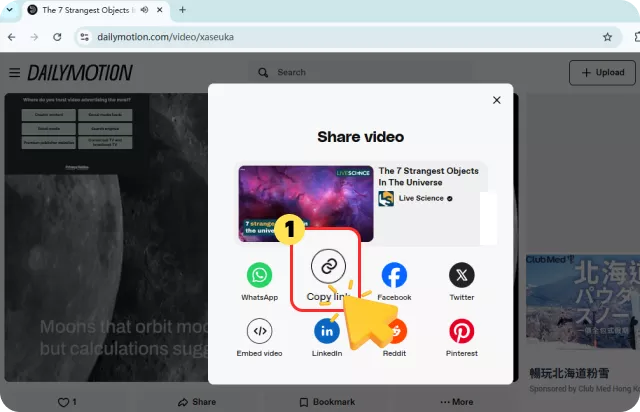Open a new browser tab

point(182,10)
